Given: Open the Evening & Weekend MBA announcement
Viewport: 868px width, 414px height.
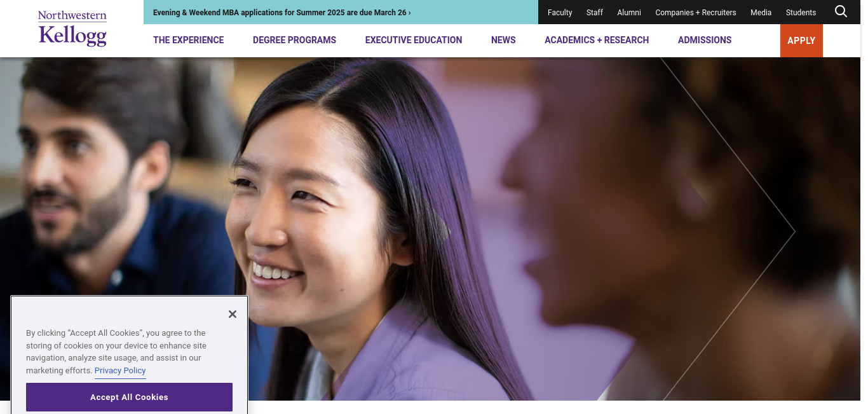Looking at the screenshot, I should coord(281,13).
